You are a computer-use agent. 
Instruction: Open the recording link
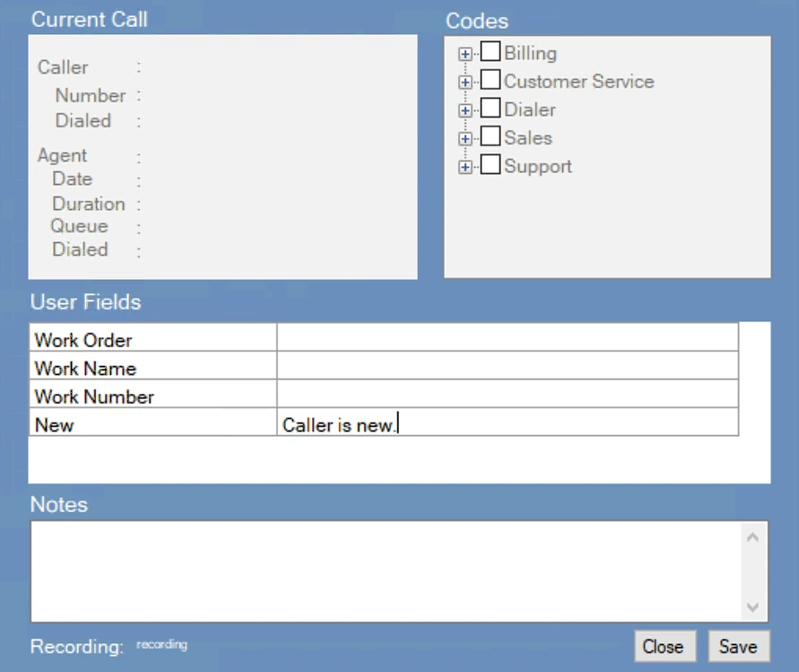tap(161, 644)
